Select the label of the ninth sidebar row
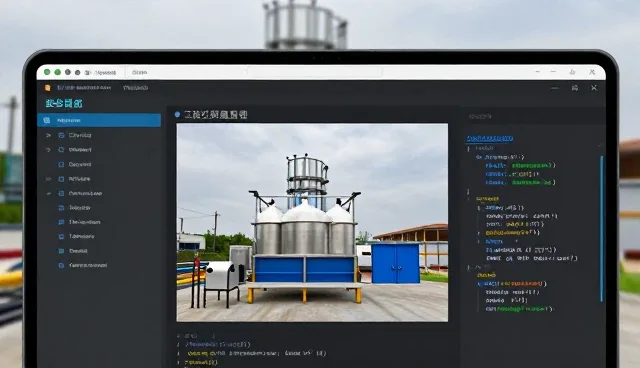 tap(82, 236)
